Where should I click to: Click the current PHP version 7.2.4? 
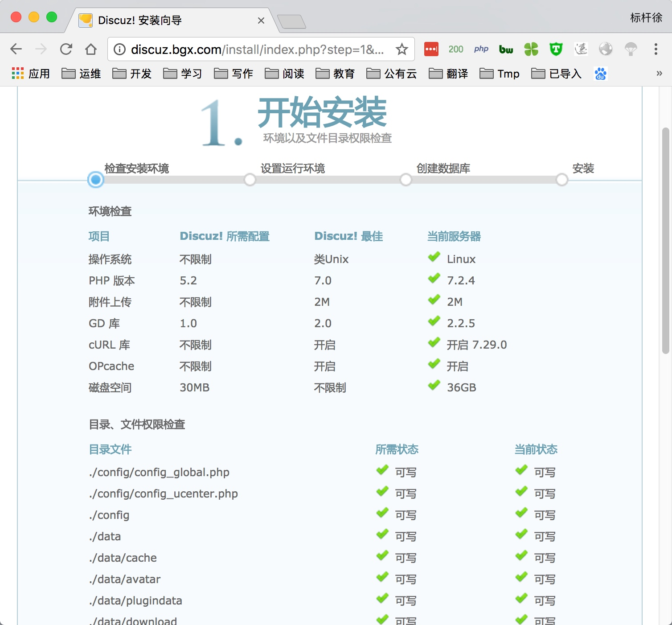461,280
